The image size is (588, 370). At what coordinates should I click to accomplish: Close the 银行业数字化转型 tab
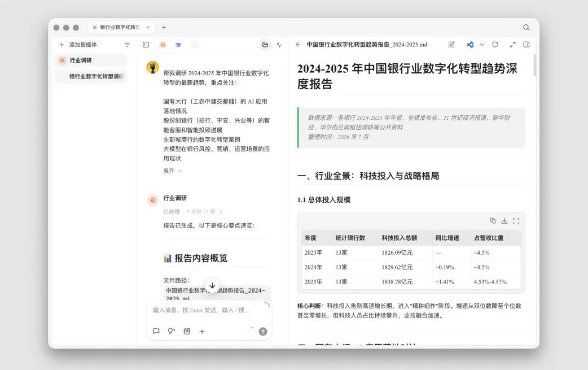pos(148,27)
